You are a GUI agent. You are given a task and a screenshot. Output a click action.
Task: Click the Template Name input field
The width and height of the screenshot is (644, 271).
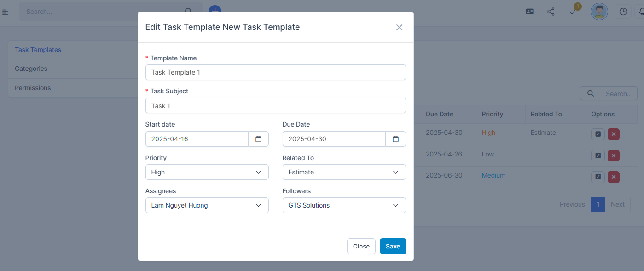[x=275, y=72]
